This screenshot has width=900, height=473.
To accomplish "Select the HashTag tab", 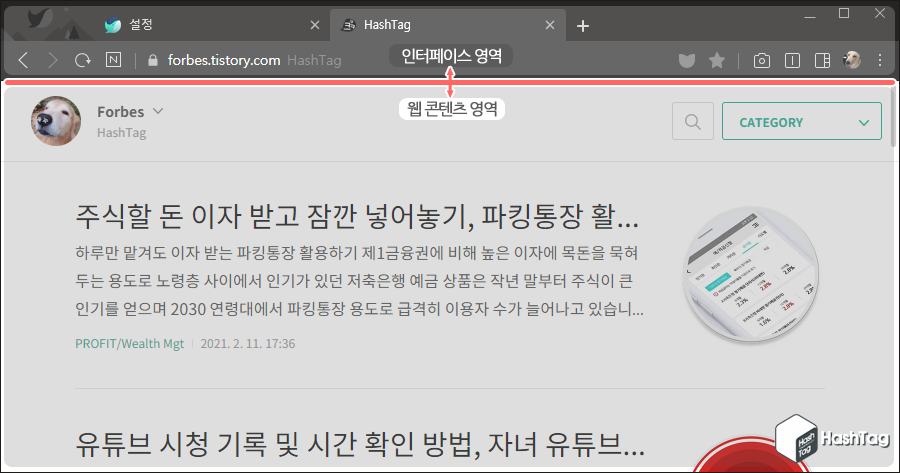I will 448,25.
